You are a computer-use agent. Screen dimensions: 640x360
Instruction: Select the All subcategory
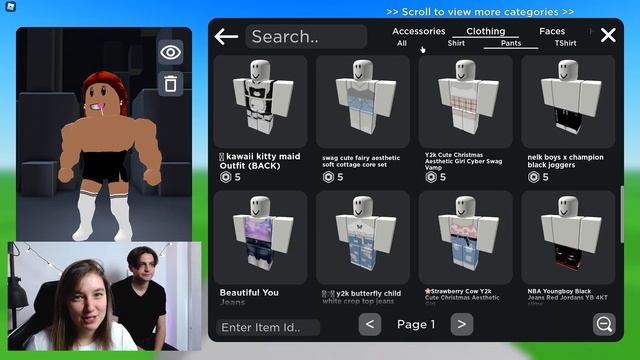(402, 43)
